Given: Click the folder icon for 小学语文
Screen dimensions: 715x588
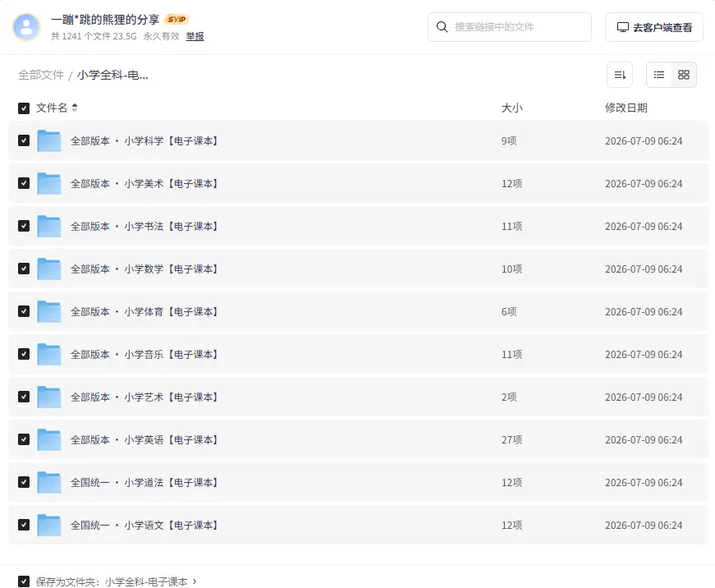Looking at the screenshot, I should point(48,525).
